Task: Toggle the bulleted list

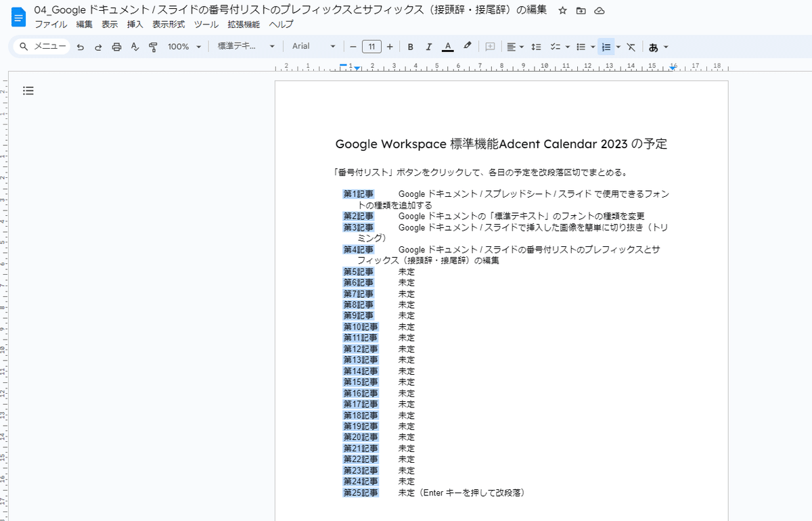Action: (581, 47)
